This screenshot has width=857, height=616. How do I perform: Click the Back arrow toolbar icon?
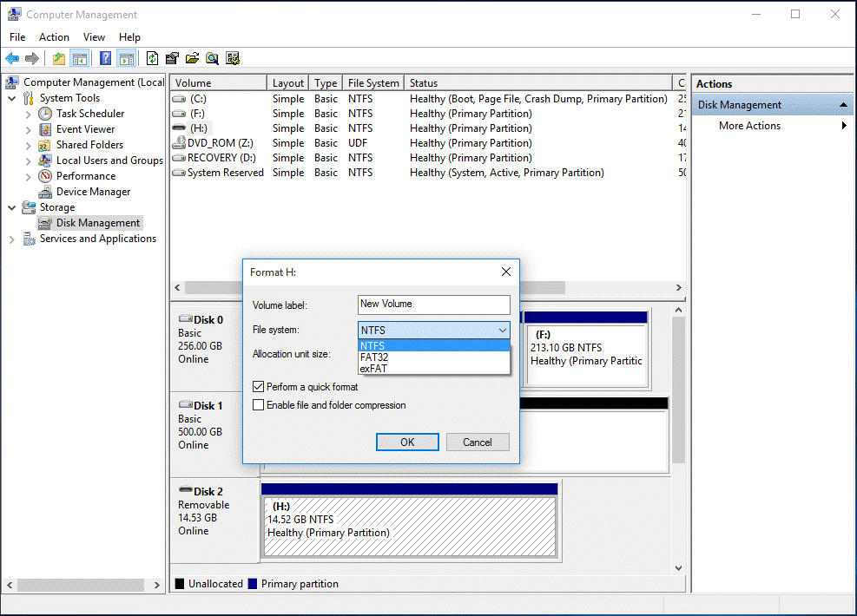12,58
